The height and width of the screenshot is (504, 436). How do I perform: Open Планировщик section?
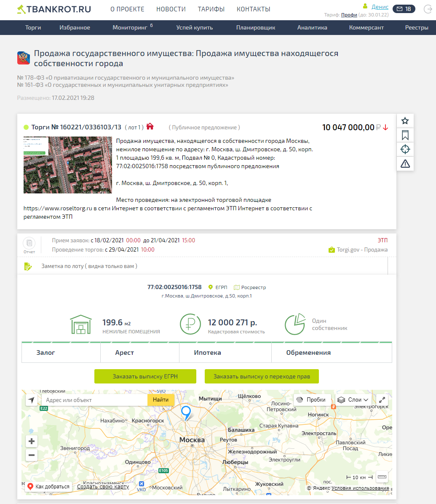point(256,28)
